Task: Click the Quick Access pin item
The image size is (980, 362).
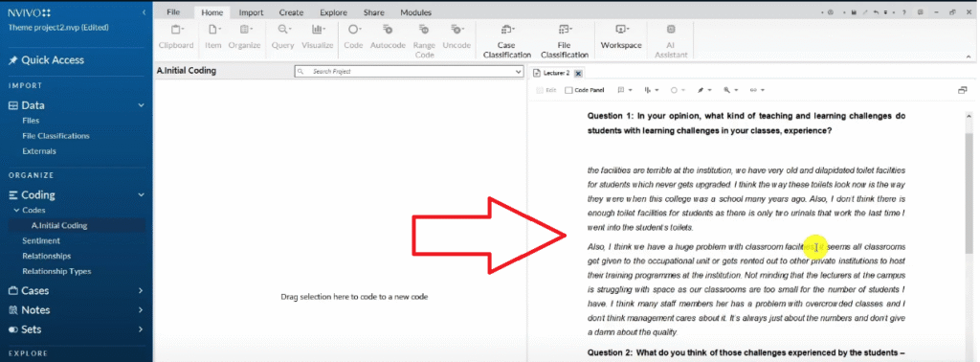Action: click(46, 60)
